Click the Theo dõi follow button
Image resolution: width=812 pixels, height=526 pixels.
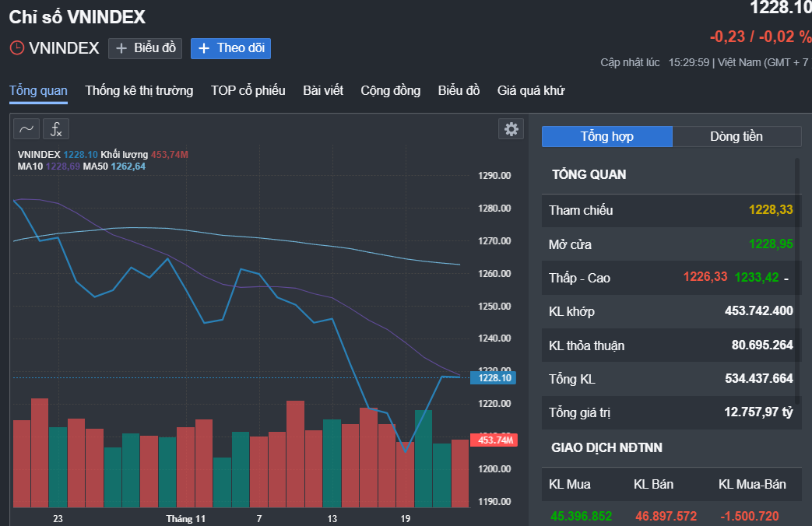(x=230, y=48)
